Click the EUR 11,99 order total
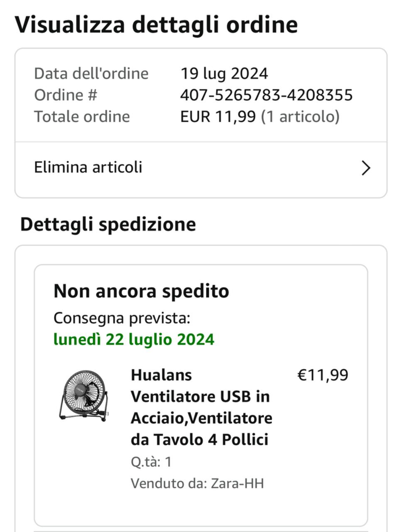Viewport: 402px width, 532px height. click(218, 117)
